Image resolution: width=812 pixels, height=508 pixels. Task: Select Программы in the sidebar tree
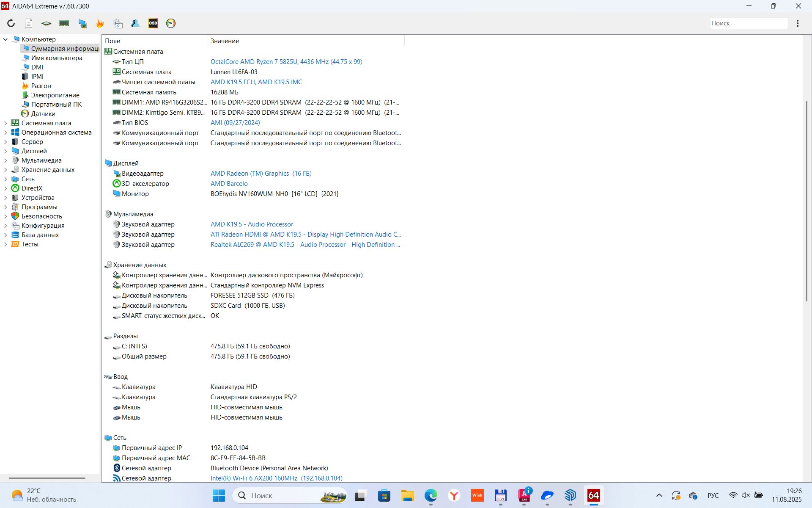39,207
